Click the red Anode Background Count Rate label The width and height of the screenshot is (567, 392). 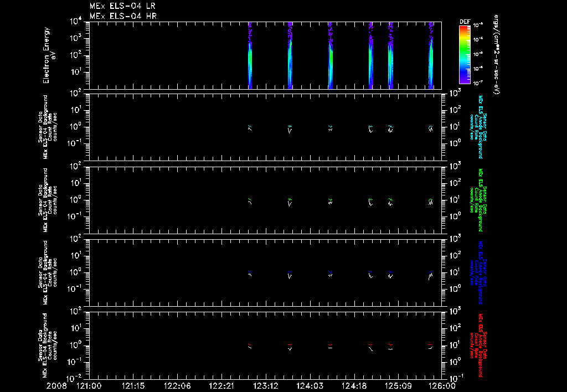pyautogui.click(x=478, y=345)
